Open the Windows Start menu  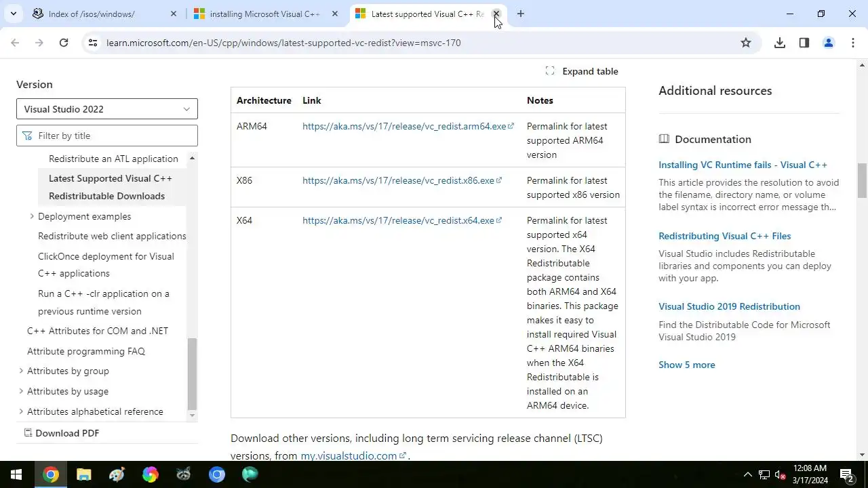click(16, 474)
